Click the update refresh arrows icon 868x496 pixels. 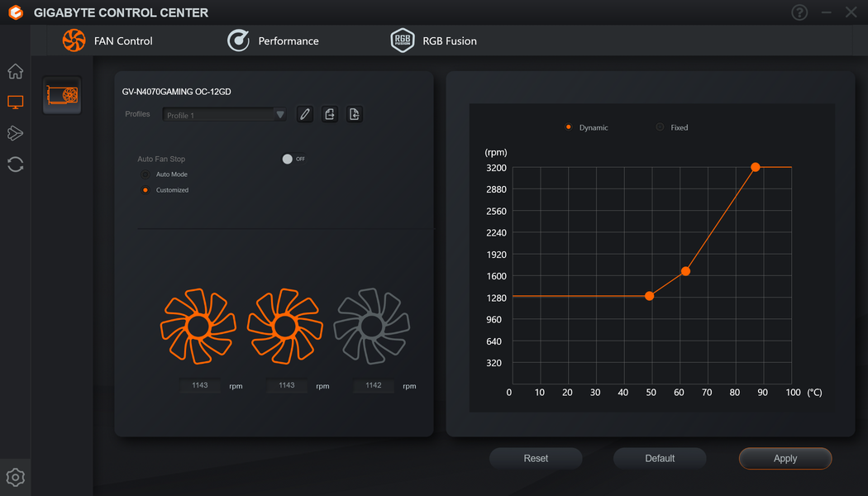16,165
